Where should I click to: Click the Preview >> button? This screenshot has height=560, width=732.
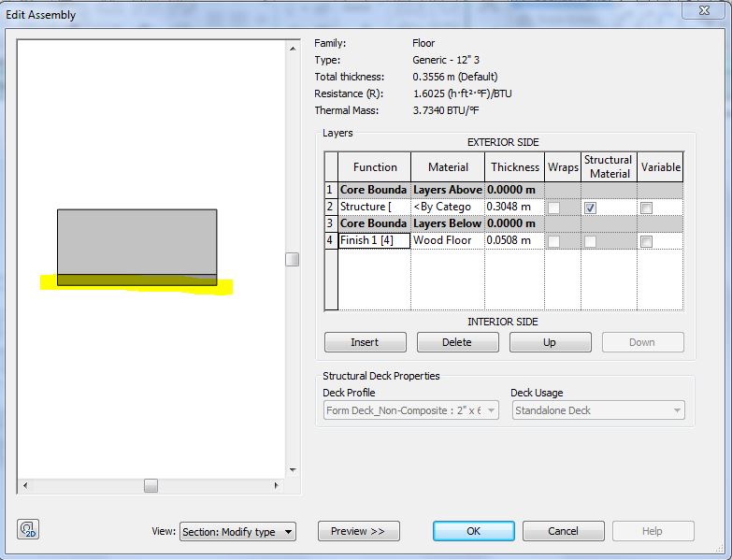pyautogui.click(x=359, y=531)
